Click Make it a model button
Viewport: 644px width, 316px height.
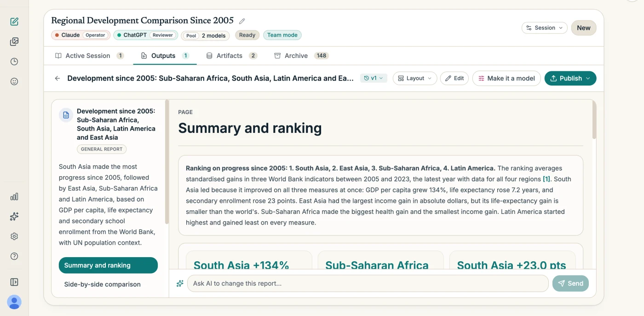(x=506, y=78)
